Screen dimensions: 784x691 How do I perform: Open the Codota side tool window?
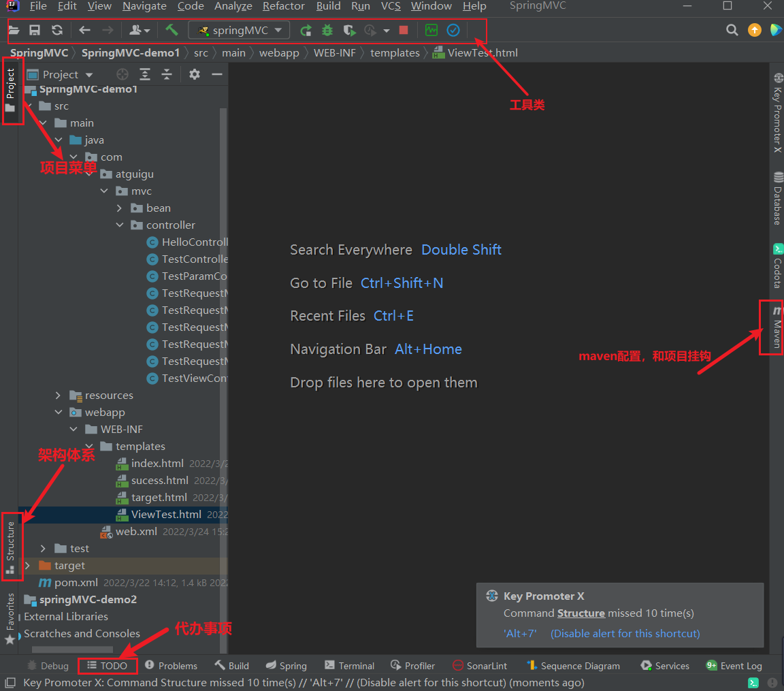pos(777,266)
